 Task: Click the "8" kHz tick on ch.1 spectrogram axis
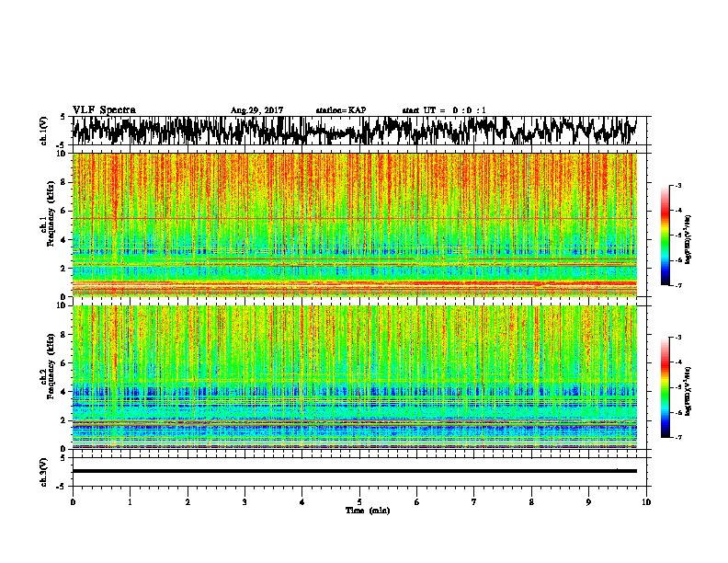click(x=64, y=182)
